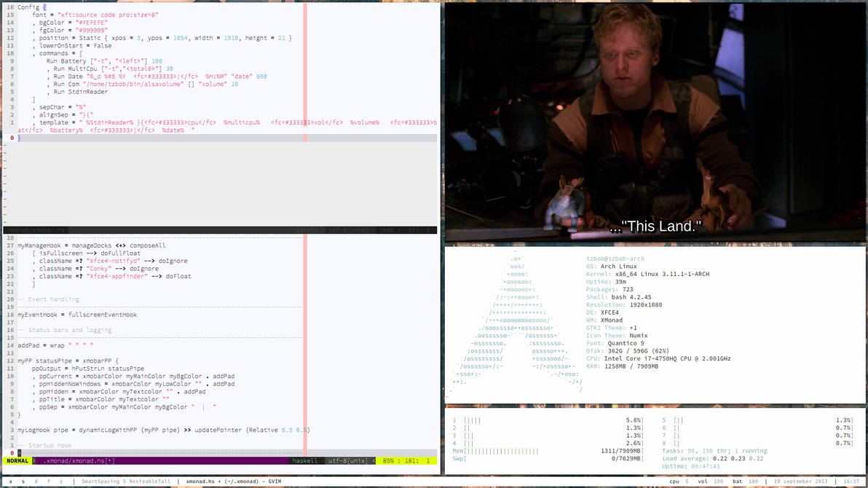Click the 'Kernel: x86_64 Linux 3.11.1-1-ARCH' line

647,274
